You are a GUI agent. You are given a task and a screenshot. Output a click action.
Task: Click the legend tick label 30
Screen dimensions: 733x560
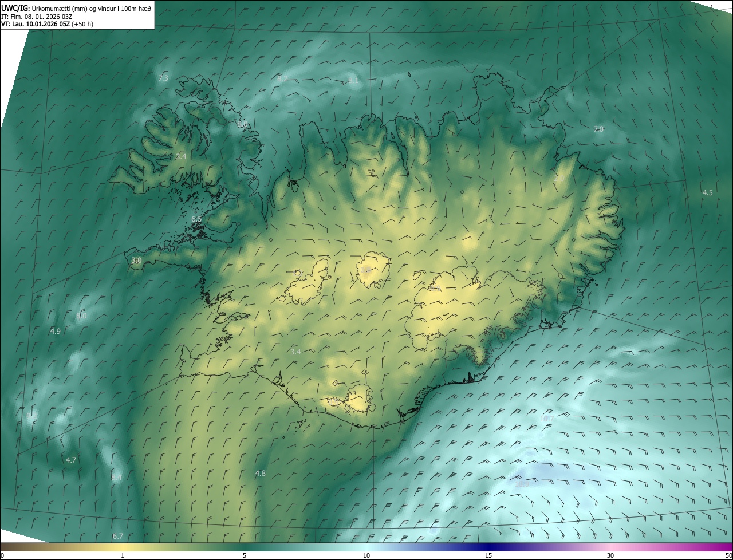610,555
